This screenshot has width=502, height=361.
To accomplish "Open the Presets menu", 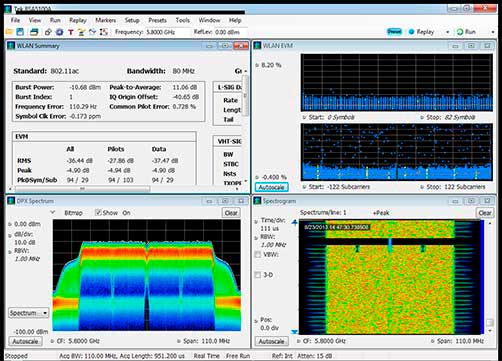I will (157, 20).
